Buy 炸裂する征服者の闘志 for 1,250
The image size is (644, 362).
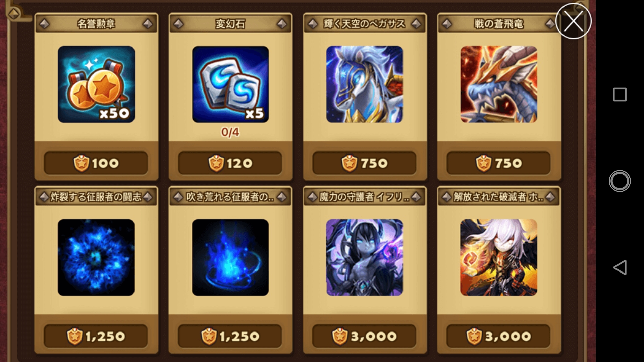(96, 336)
